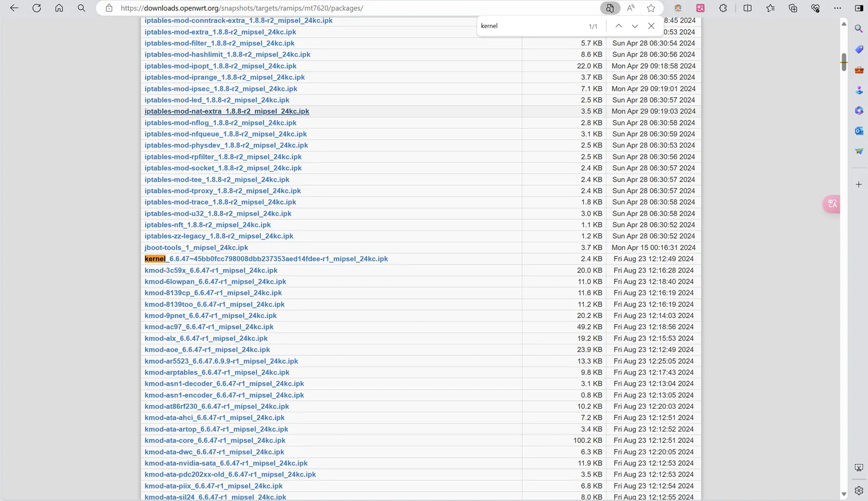Image resolution: width=868 pixels, height=501 pixels.
Task: Focus the find-on-page text field
Action: [x=529, y=26]
